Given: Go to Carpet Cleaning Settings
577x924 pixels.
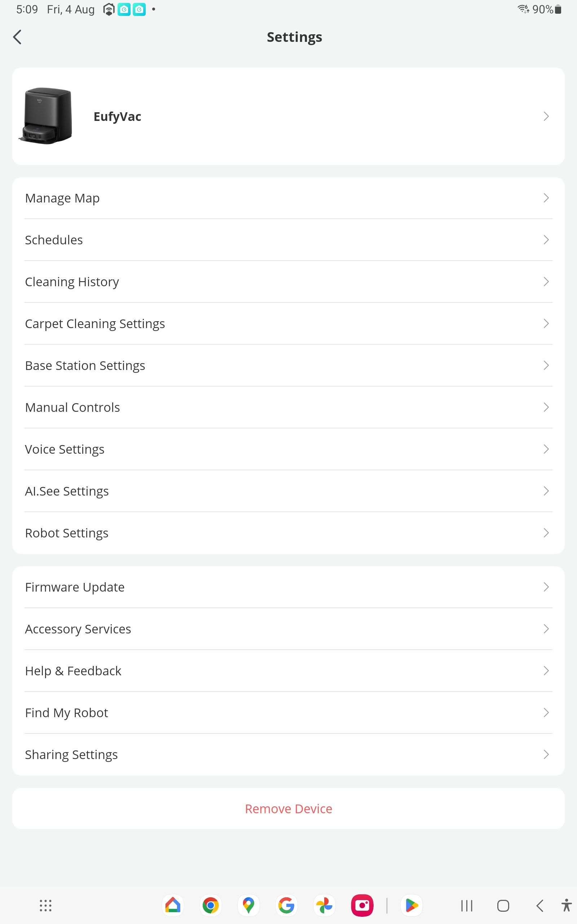Looking at the screenshot, I should pyautogui.click(x=94, y=324).
